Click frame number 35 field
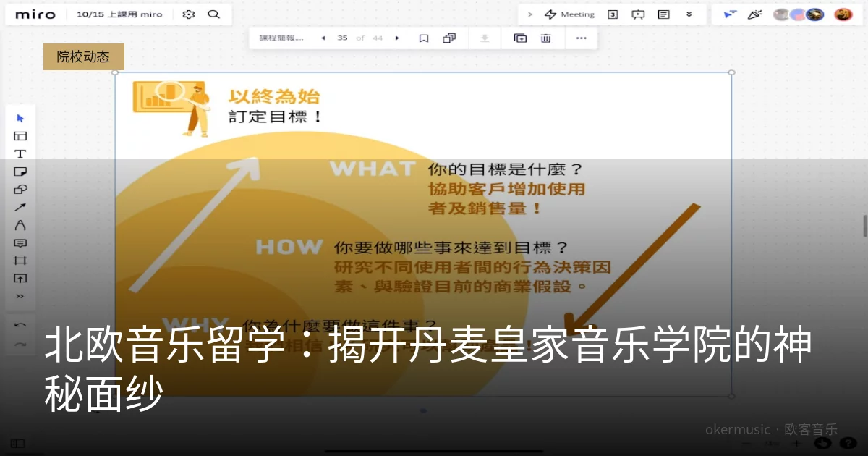The height and width of the screenshot is (456, 868). [x=342, y=38]
